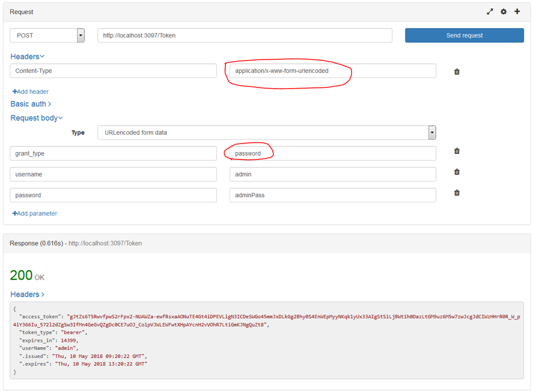Click the application/x-www-form-urlencoded value field
Image resolution: width=533 pixels, height=392 pixels.
tap(333, 71)
